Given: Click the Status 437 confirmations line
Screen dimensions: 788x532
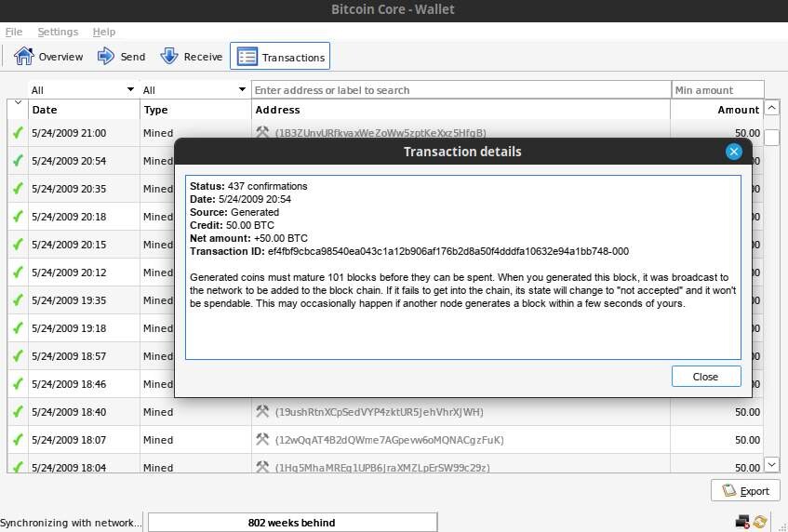Looking at the screenshot, I should [248, 186].
